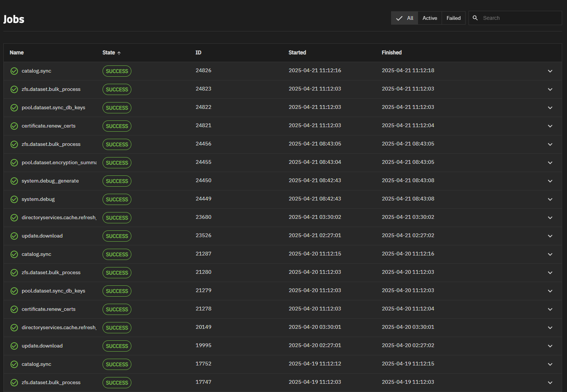
Task: Click the success check icon for job 21287
Action: 14,254
